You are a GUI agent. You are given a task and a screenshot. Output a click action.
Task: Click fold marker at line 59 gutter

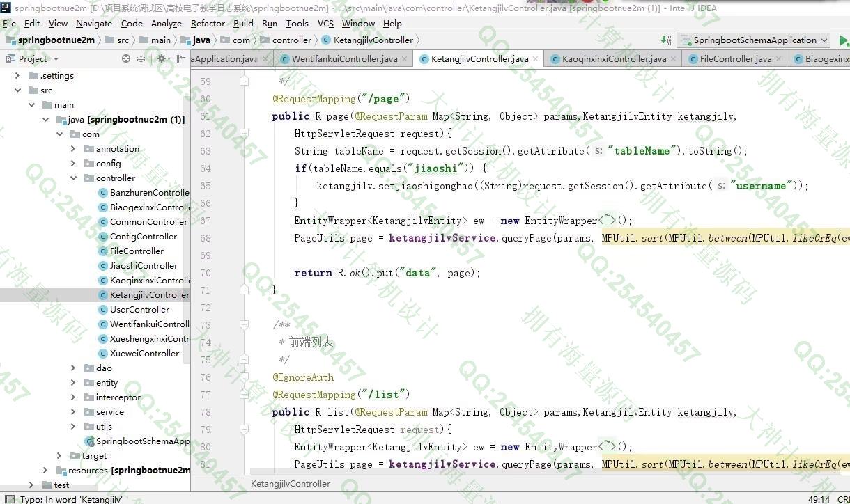[244, 81]
